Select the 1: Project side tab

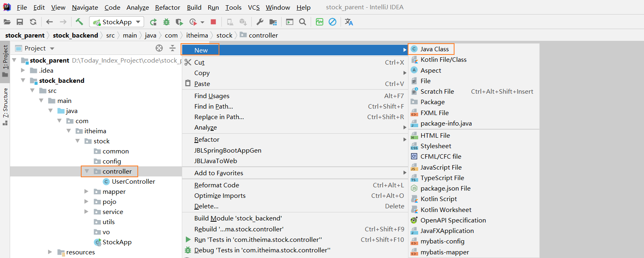pyautogui.click(x=5, y=61)
